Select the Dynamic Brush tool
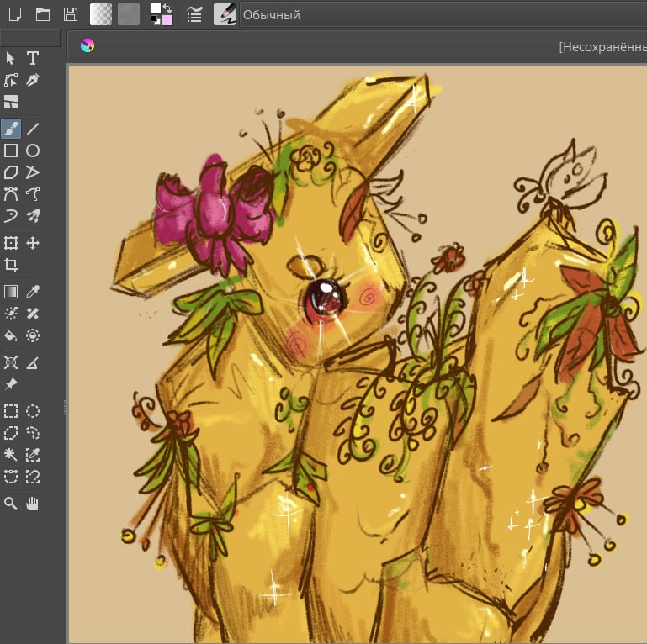 pyautogui.click(x=11, y=216)
